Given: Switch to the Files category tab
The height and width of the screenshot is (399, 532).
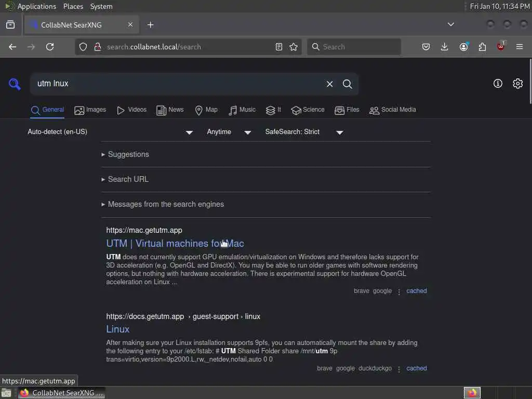Looking at the screenshot, I should coord(347,110).
